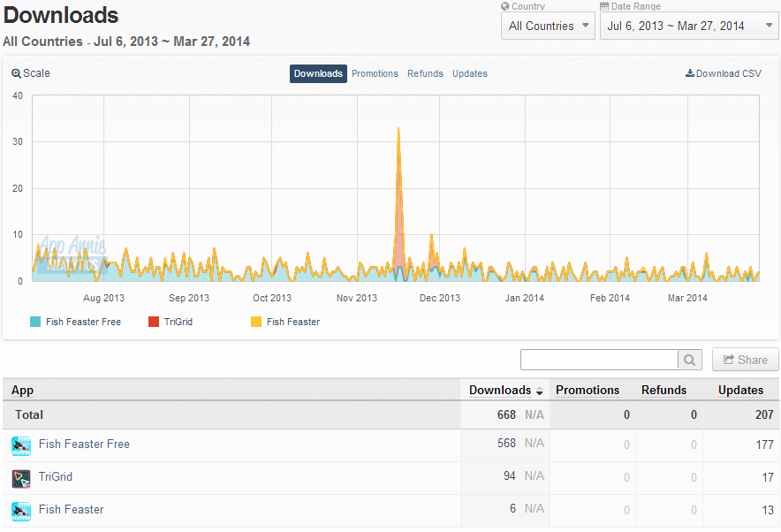The height and width of the screenshot is (532, 781).
Task: Click the TriGrid red color swatch
Action: 154,322
